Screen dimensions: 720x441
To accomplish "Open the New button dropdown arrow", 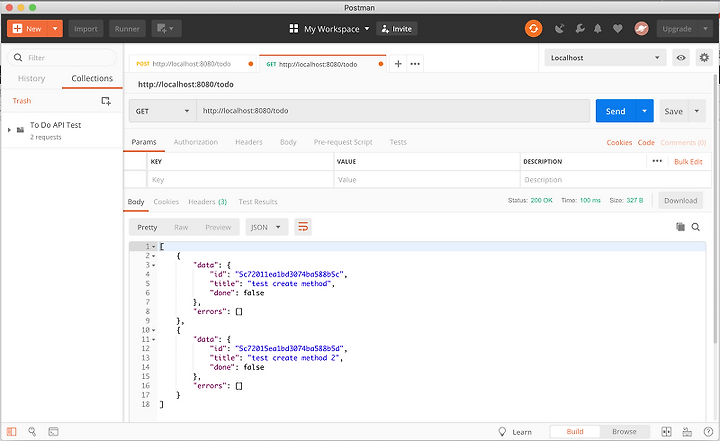I will coord(55,28).
